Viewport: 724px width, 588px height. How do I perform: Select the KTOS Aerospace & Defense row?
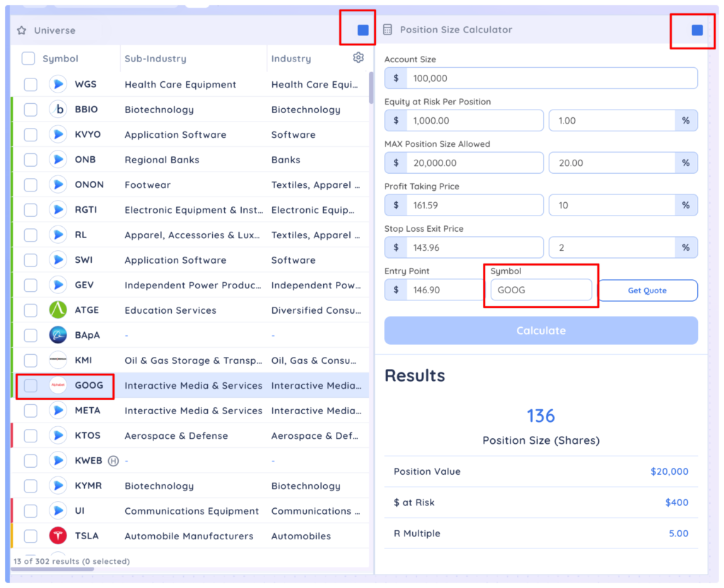[x=189, y=435]
